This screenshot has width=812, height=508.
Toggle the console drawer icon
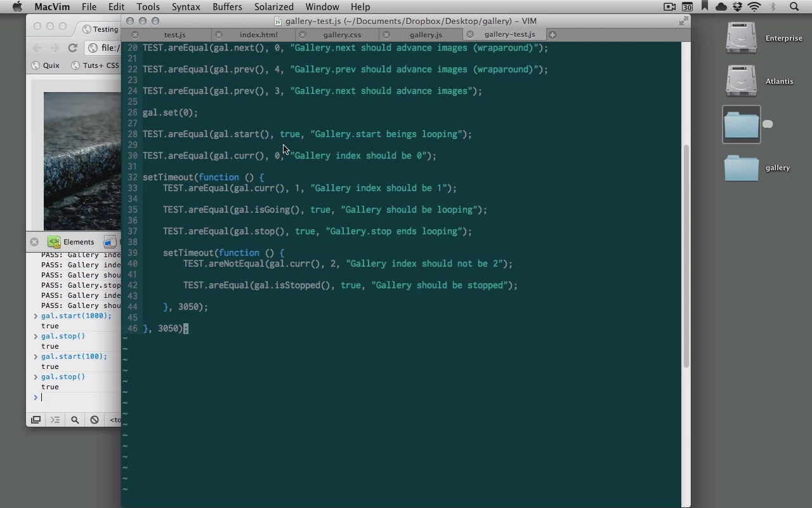pyautogui.click(x=55, y=420)
